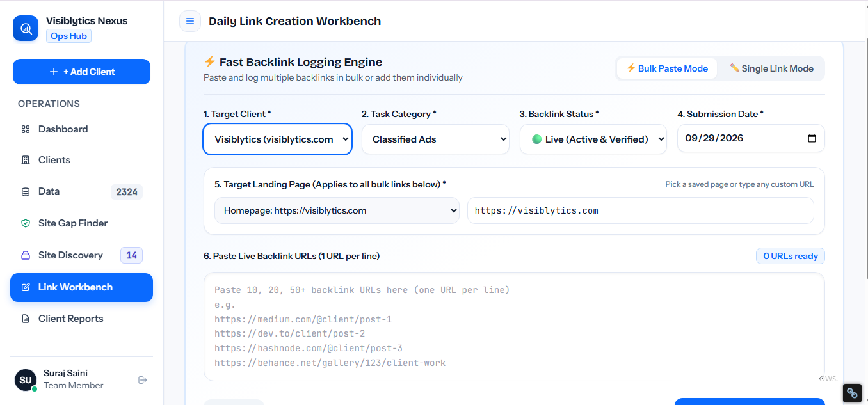Click the Site Discovery icon

[x=26, y=255]
